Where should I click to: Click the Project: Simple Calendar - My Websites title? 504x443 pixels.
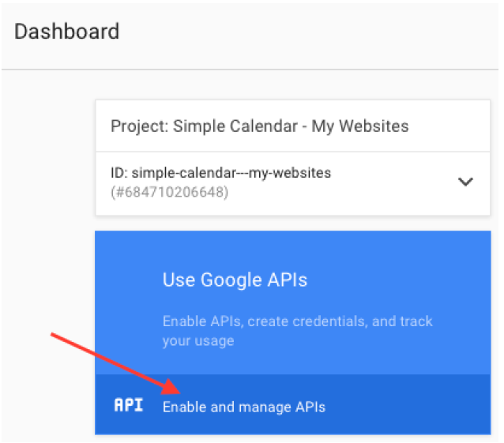pyautogui.click(x=260, y=126)
